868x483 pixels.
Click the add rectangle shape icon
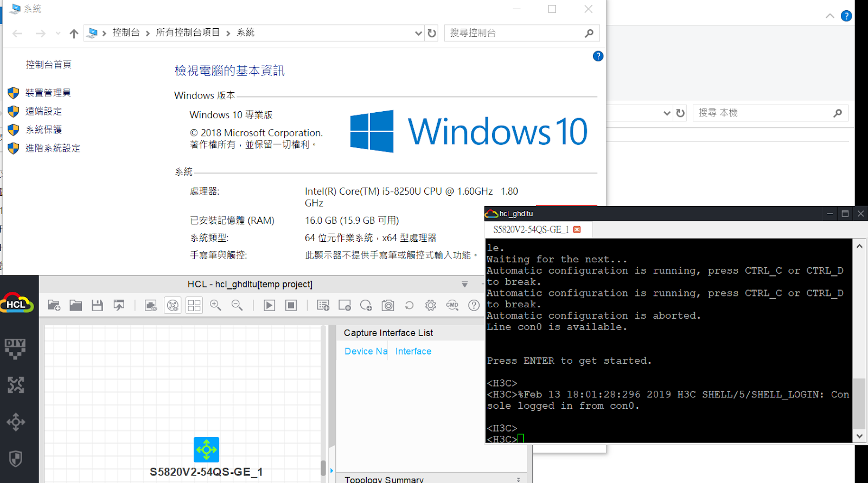point(344,305)
